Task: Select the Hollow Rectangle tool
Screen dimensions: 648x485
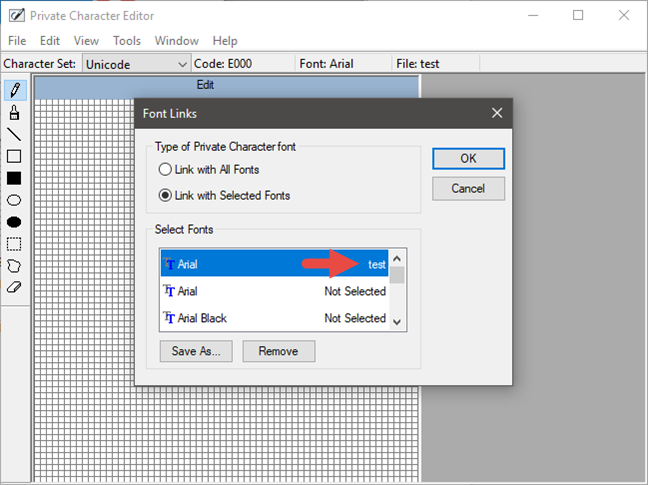Action: point(14,156)
